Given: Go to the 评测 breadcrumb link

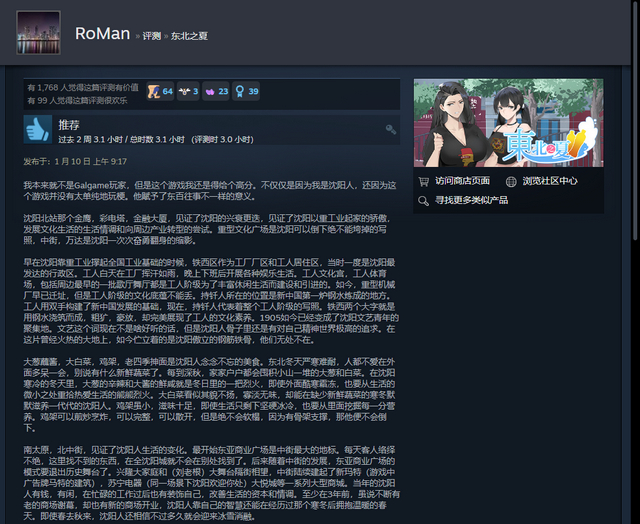Looking at the screenshot, I should tap(152, 36).
